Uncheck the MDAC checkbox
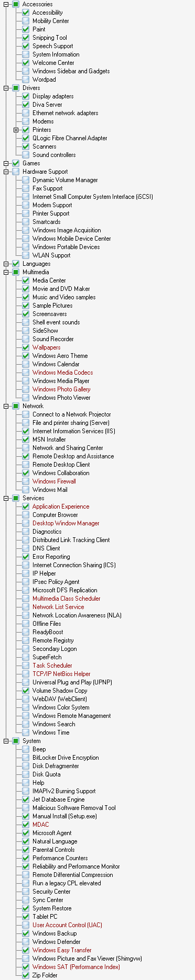Image resolution: width=195 pixels, height=980 pixels. (x=26, y=825)
